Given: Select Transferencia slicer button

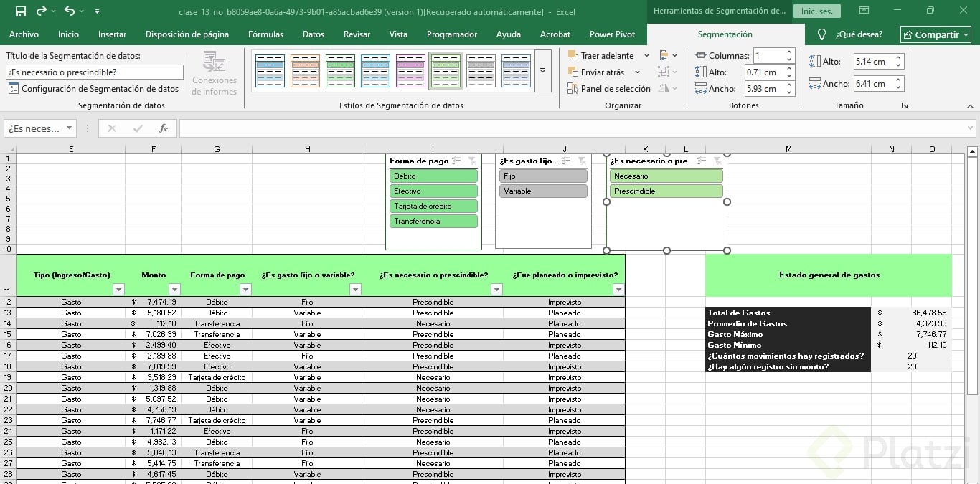Looking at the screenshot, I should point(433,221).
